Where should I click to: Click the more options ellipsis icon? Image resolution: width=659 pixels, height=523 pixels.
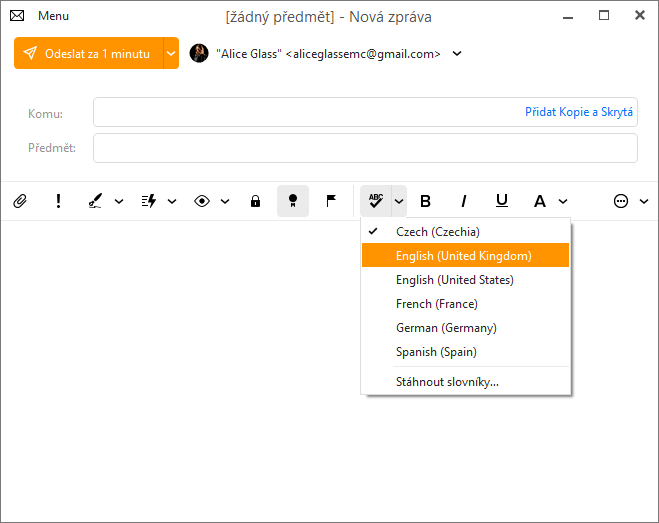point(621,201)
